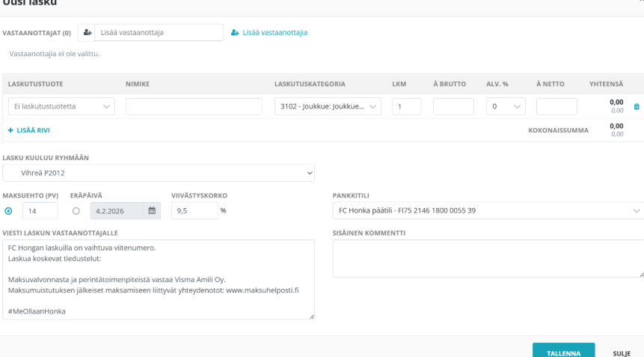Click the Sisäinen kommentti text area
644x357 pixels.
(487, 258)
